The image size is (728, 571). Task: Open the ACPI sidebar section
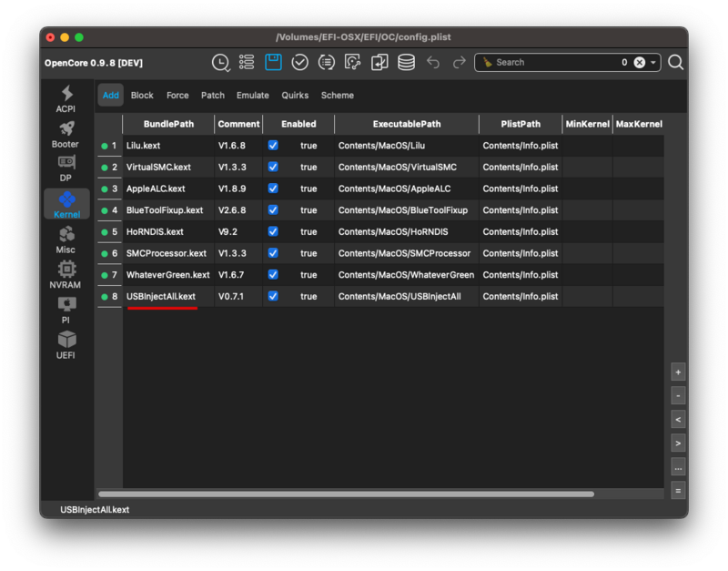[x=66, y=99]
